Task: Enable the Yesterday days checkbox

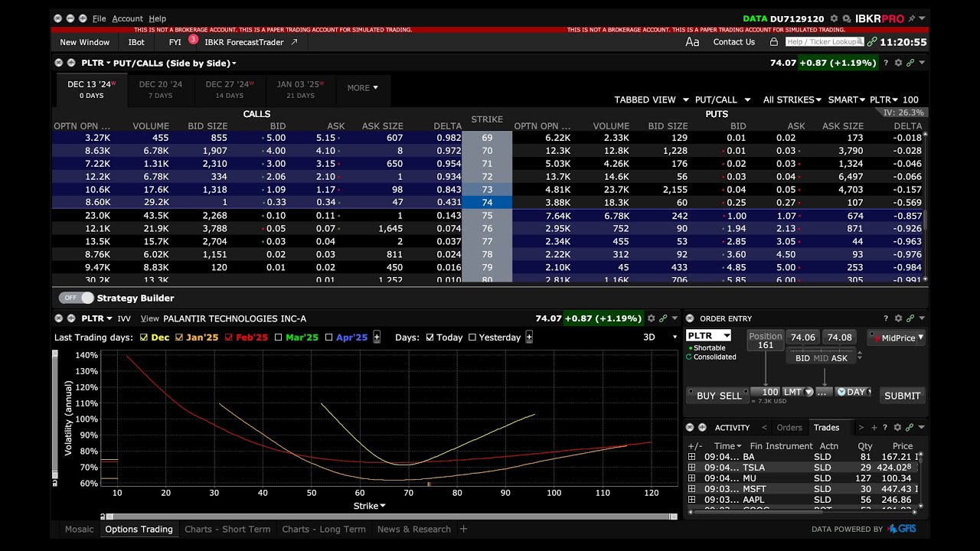Action: (472, 337)
